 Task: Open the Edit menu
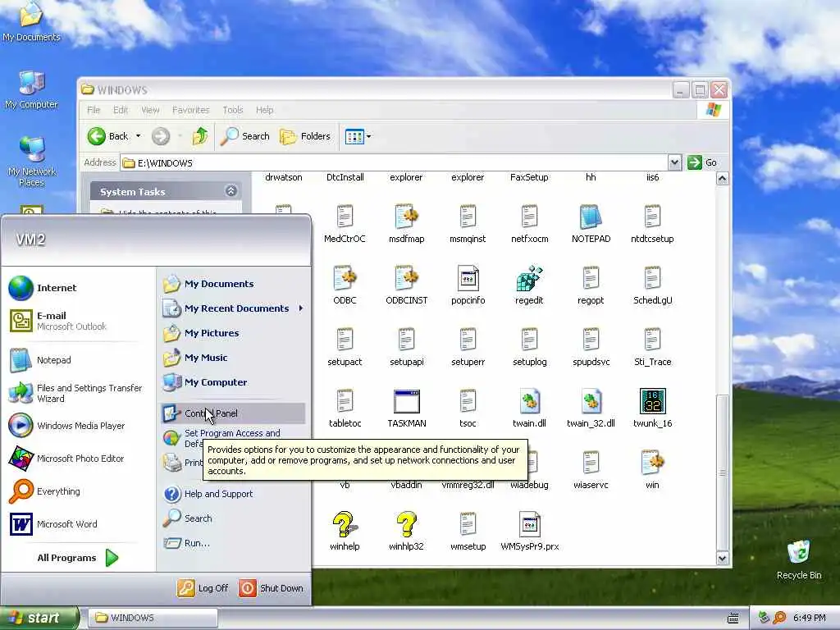(121, 110)
